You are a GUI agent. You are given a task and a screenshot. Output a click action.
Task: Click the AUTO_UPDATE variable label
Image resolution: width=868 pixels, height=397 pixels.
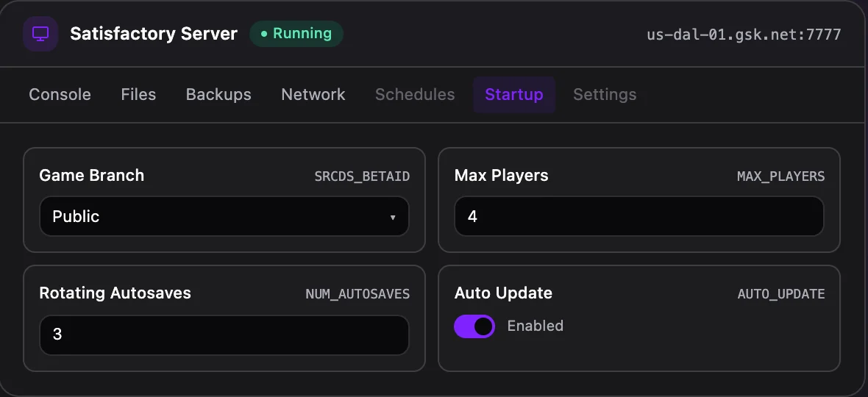click(781, 294)
